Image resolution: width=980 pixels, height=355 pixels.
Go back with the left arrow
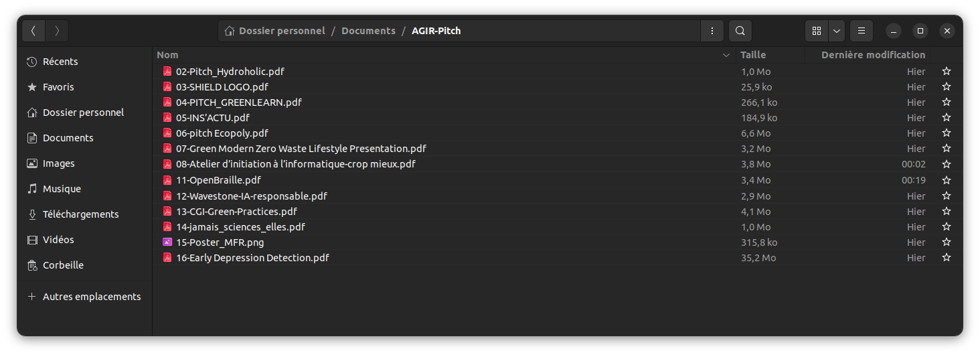[x=33, y=31]
